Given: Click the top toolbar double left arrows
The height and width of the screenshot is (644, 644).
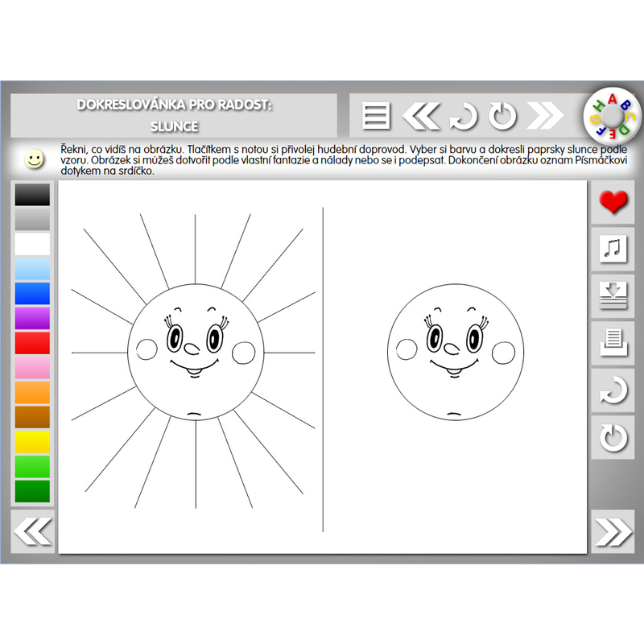Looking at the screenshot, I should click(421, 116).
